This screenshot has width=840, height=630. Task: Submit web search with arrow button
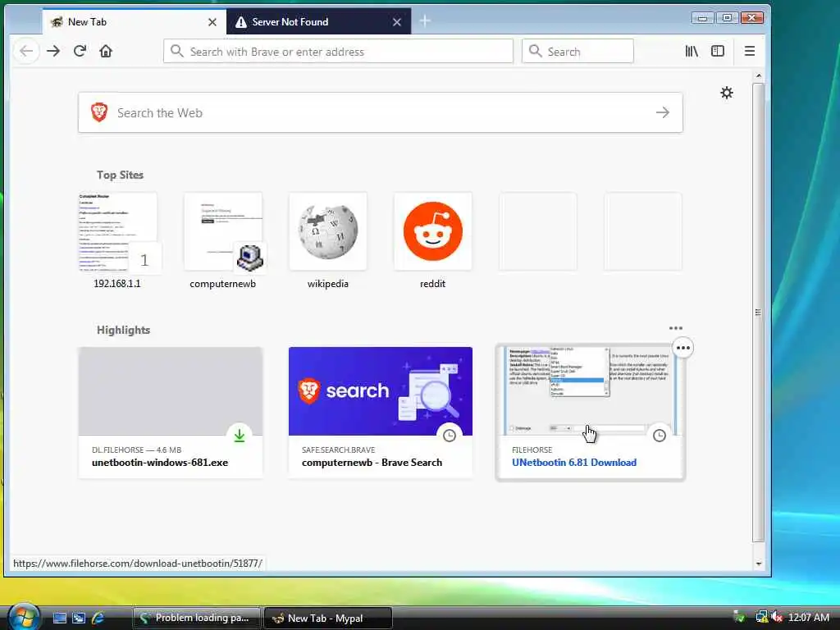coord(663,112)
